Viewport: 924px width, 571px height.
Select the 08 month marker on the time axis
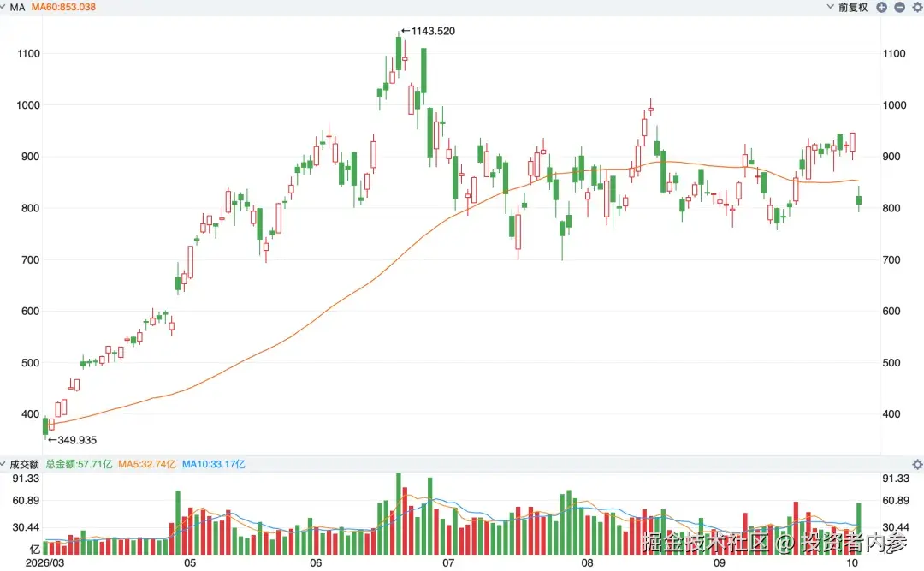[x=587, y=562]
